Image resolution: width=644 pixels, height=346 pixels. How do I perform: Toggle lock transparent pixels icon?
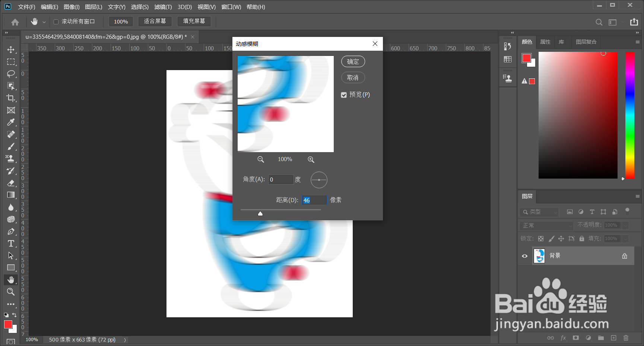tap(541, 239)
